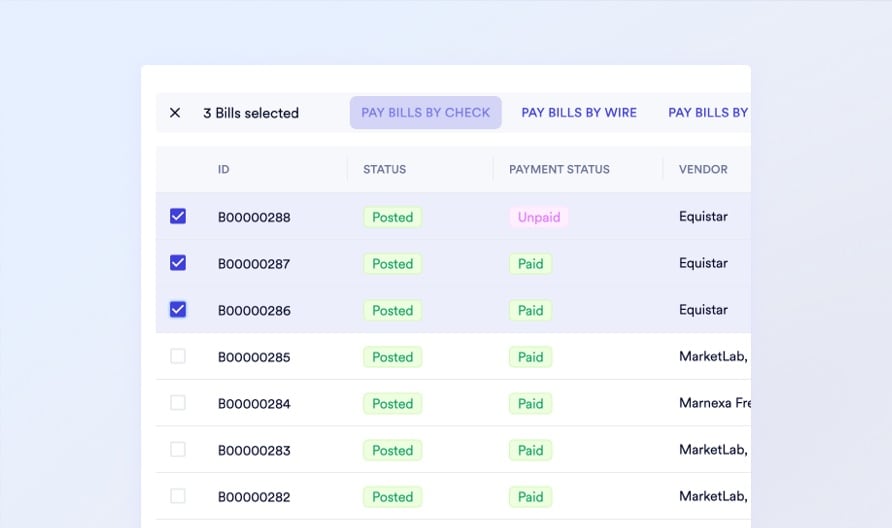The width and height of the screenshot is (892, 528).
Task: Open bill ID B00000283
Action: [x=254, y=451]
